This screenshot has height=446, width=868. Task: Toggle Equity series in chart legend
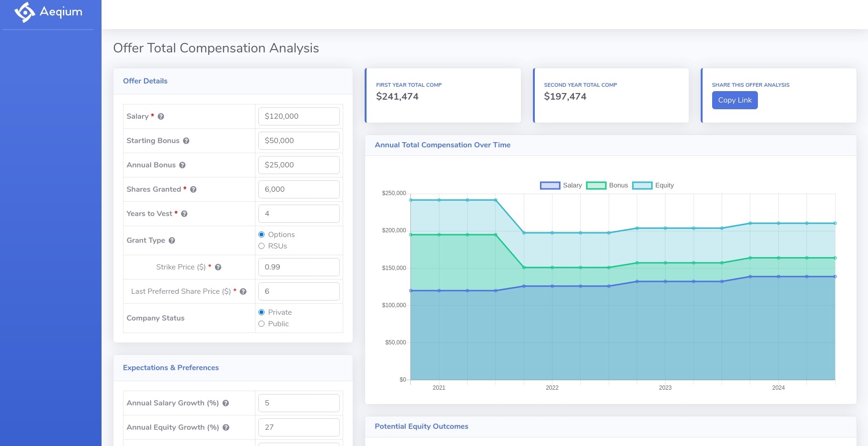[x=653, y=186]
